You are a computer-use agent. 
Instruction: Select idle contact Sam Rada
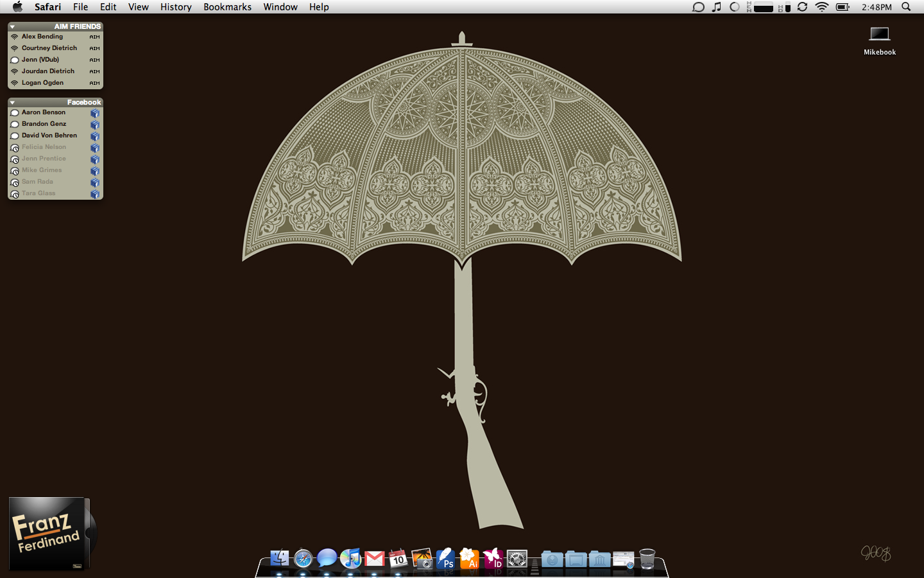pyautogui.click(x=55, y=182)
